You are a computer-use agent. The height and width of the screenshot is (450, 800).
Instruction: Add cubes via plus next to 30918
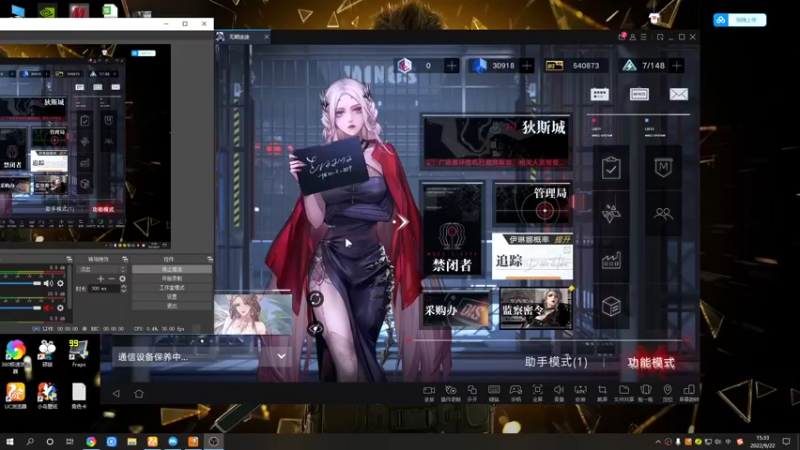(x=527, y=66)
